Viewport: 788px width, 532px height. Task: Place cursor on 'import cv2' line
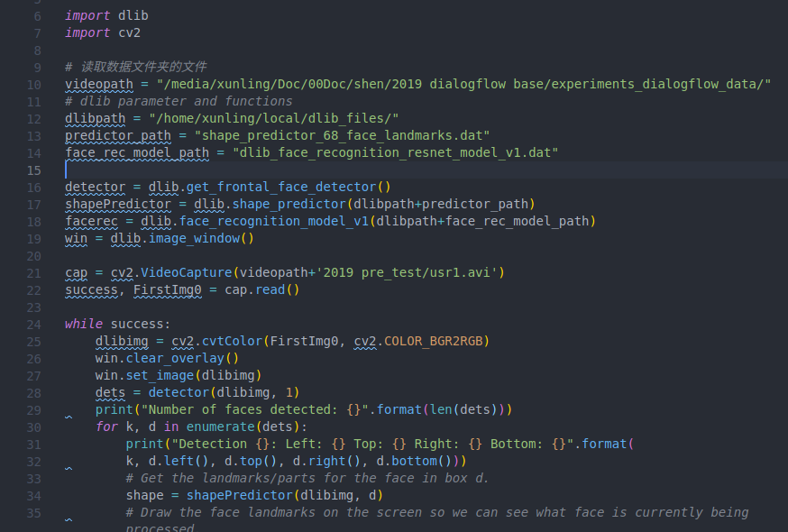pyautogui.click(x=103, y=32)
